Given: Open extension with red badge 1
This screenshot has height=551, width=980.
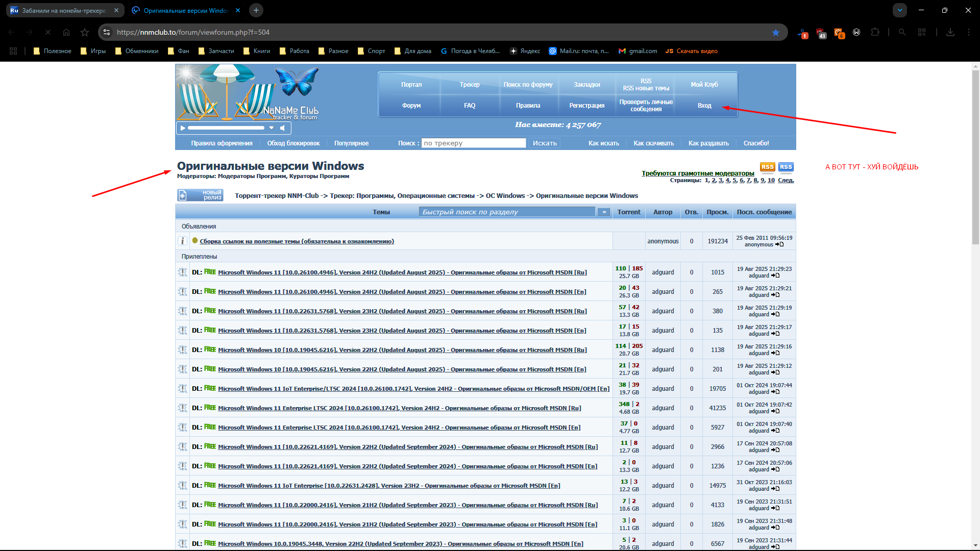Looking at the screenshot, I should (803, 33).
